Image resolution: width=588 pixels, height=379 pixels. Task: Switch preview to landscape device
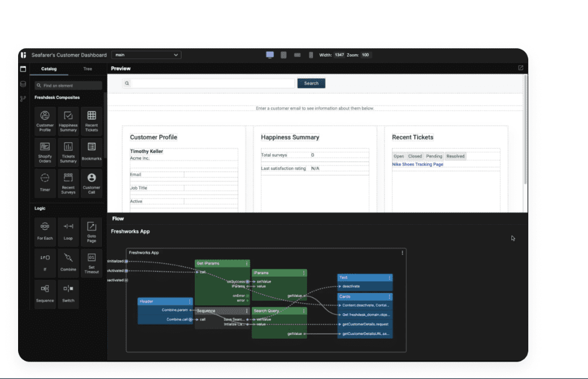pyautogui.click(x=297, y=55)
